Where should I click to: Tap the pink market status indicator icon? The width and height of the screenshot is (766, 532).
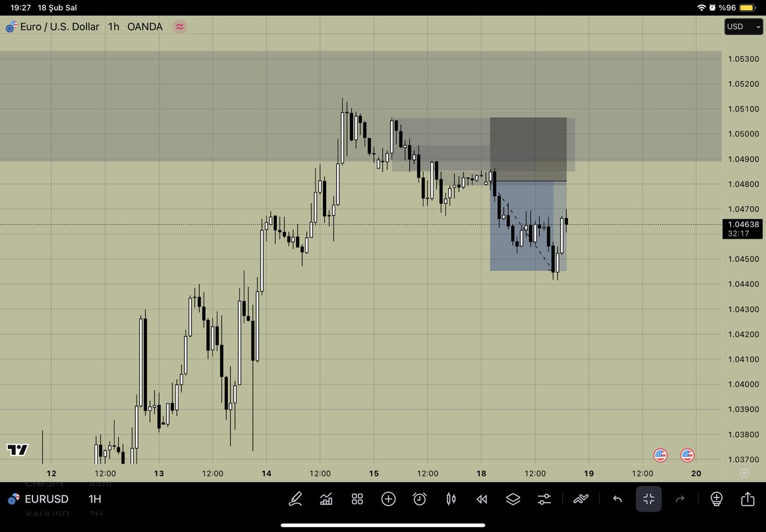[180, 27]
